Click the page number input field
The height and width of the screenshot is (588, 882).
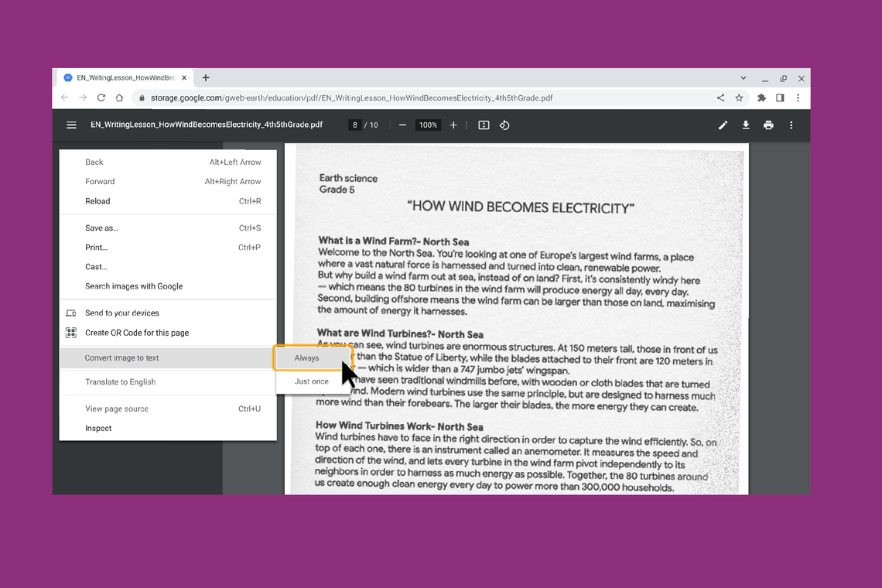(355, 125)
